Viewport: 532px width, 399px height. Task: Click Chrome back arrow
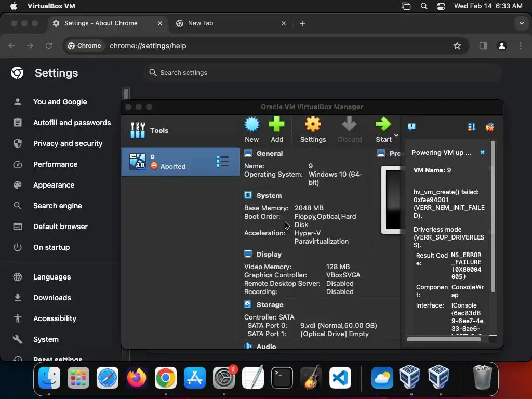(11, 46)
